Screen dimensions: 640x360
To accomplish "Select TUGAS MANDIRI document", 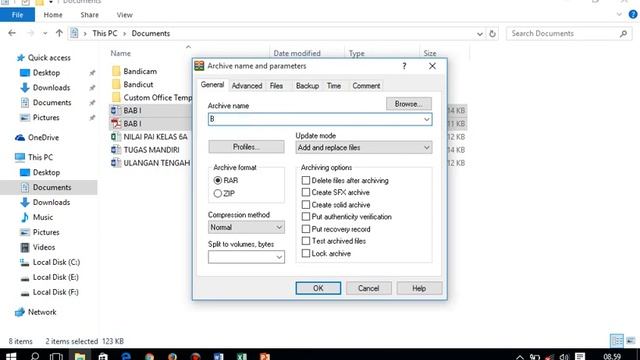I will click(151, 150).
